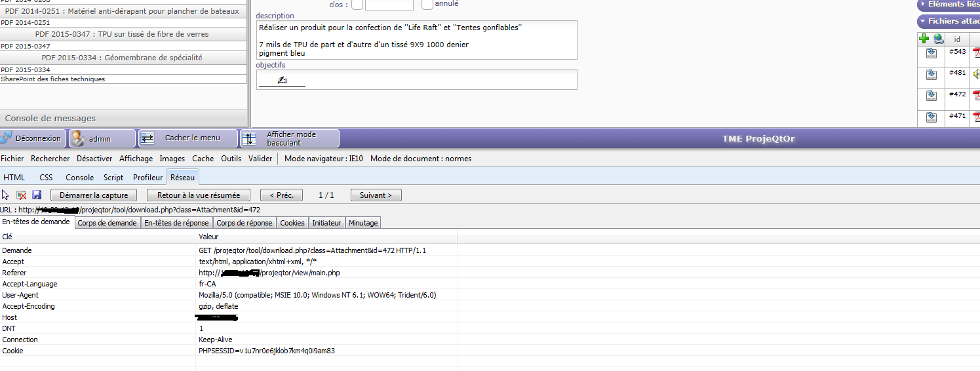This screenshot has height=371, width=980.
Task: Open the Cookies tab
Action: [x=292, y=223]
